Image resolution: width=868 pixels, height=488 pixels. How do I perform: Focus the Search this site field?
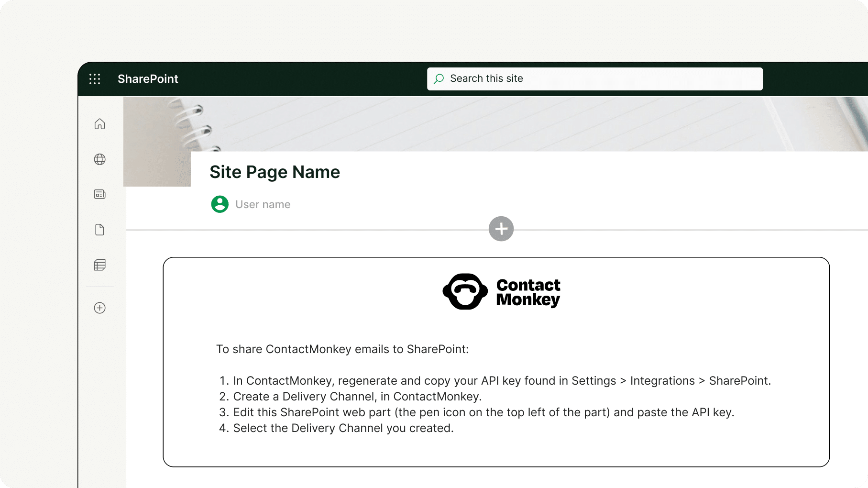594,78
